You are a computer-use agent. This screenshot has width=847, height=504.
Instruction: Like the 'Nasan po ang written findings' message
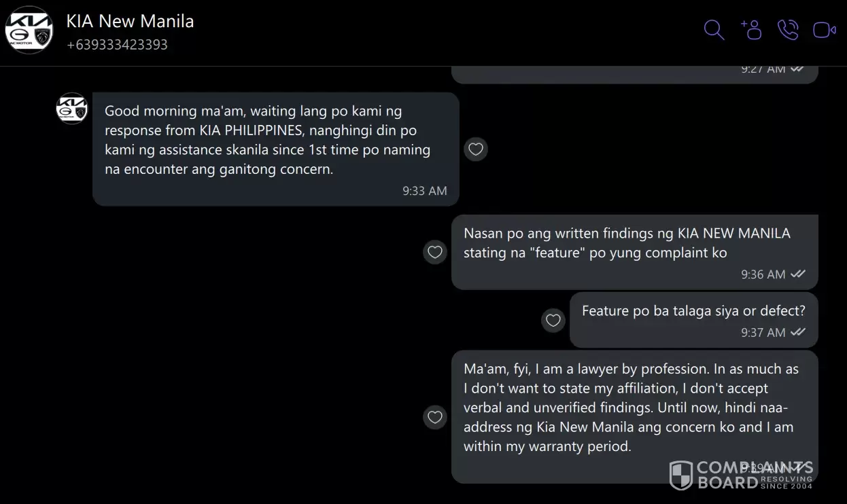(435, 252)
